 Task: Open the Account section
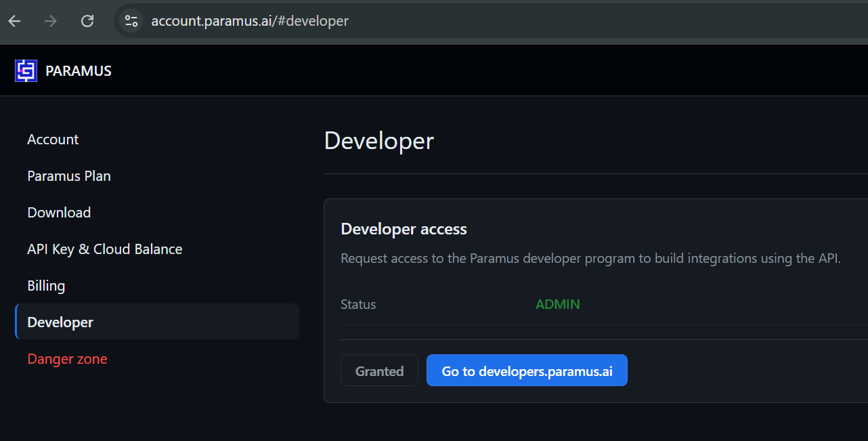tap(157, 140)
